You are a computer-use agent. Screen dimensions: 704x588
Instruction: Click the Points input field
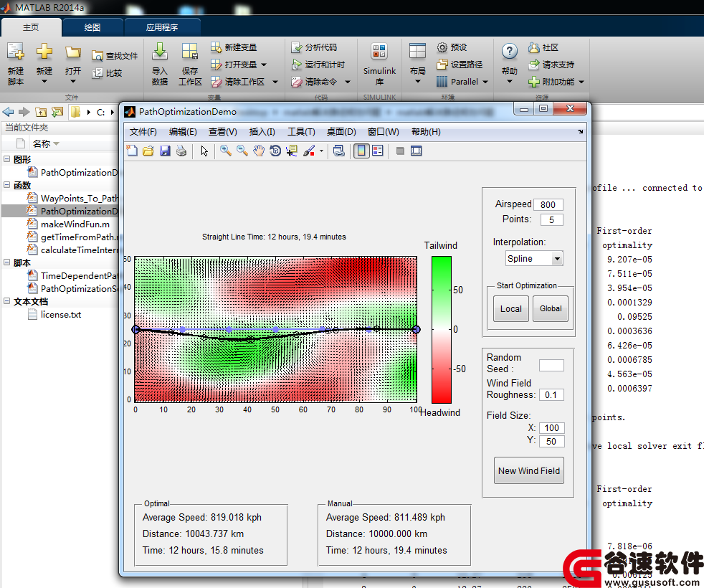tap(551, 219)
